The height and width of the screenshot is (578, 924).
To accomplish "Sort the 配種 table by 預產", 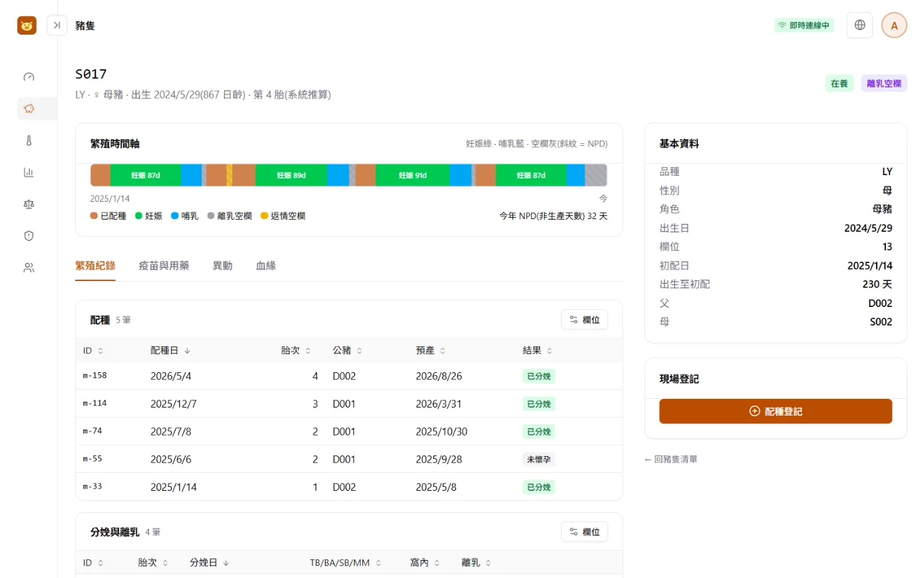I will [x=431, y=350].
